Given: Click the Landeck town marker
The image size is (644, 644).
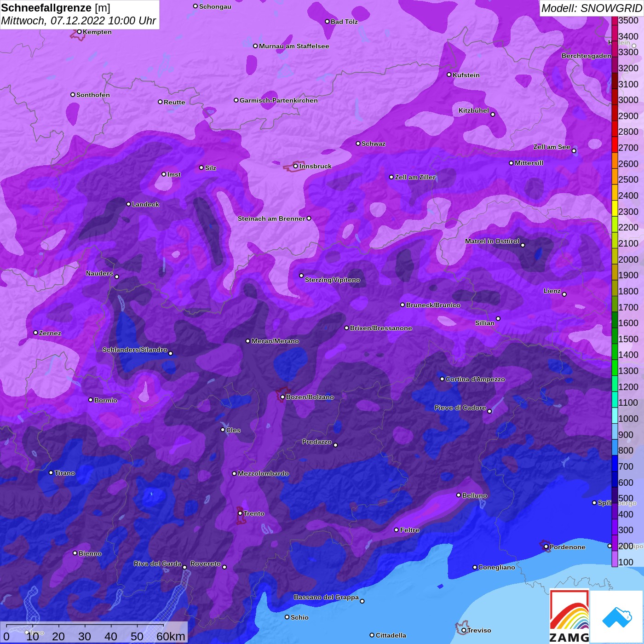Looking at the screenshot, I should click(x=128, y=204).
